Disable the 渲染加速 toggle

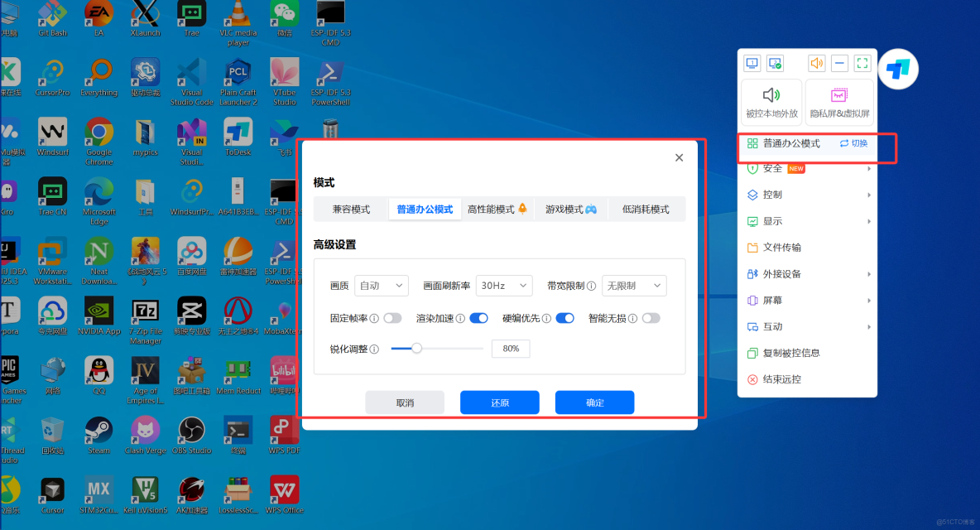point(478,317)
